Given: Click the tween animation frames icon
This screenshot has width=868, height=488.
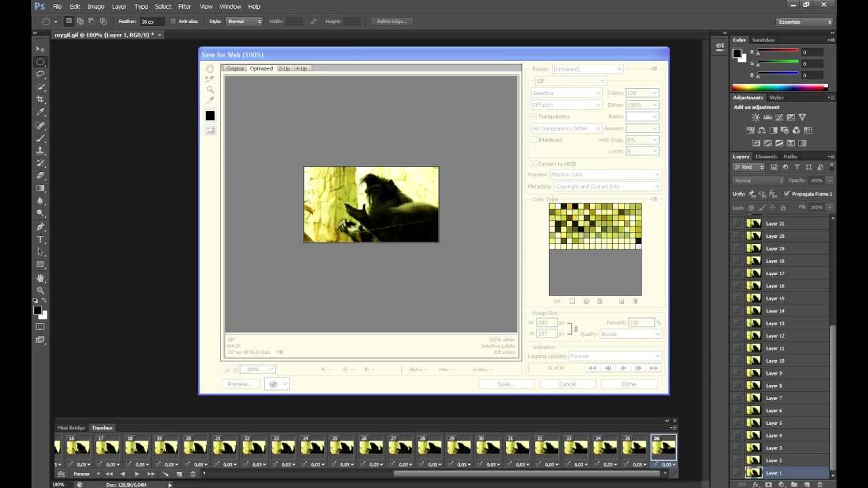Looking at the screenshot, I should coord(165,474).
